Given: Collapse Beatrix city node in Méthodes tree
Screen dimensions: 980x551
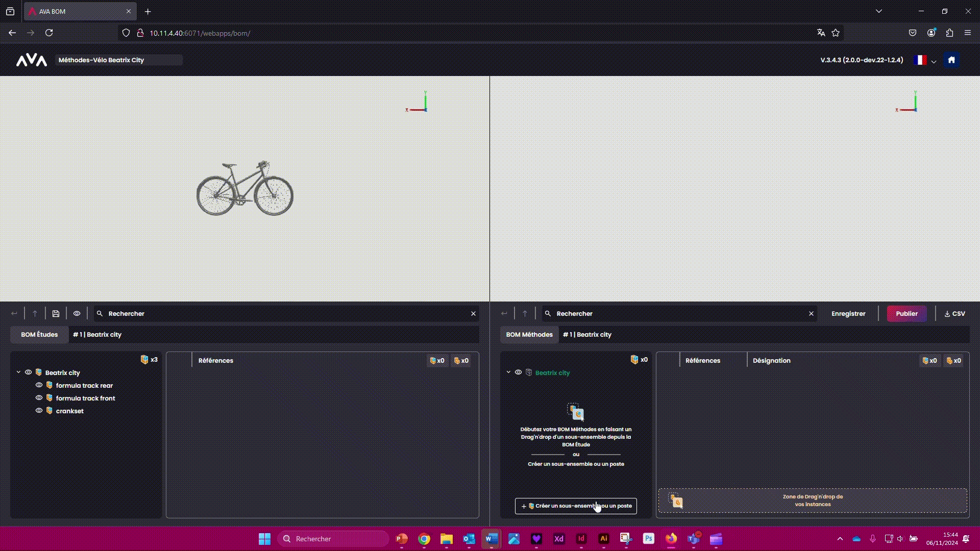Looking at the screenshot, I should [x=508, y=372].
